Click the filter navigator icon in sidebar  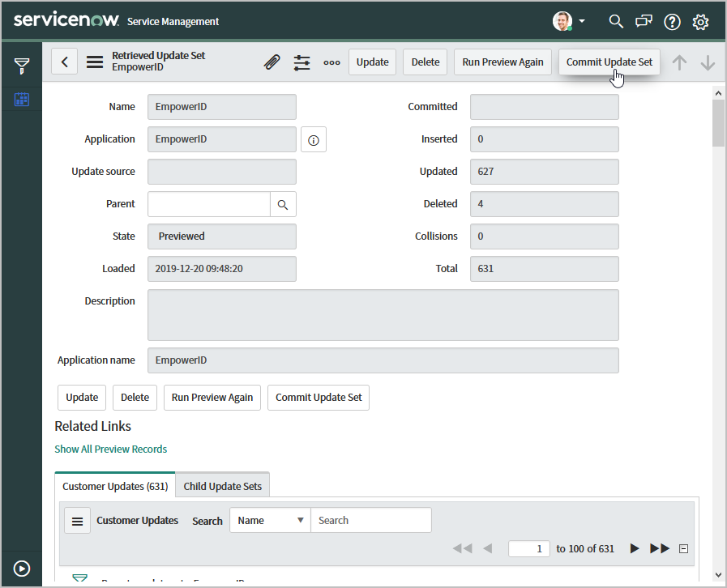coord(22,66)
